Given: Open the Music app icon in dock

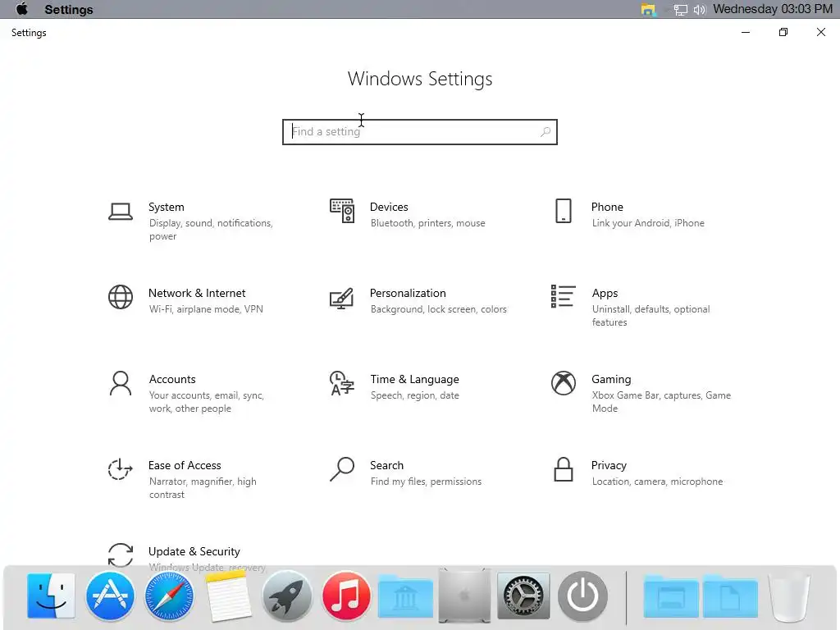Looking at the screenshot, I should click(346, 596).
